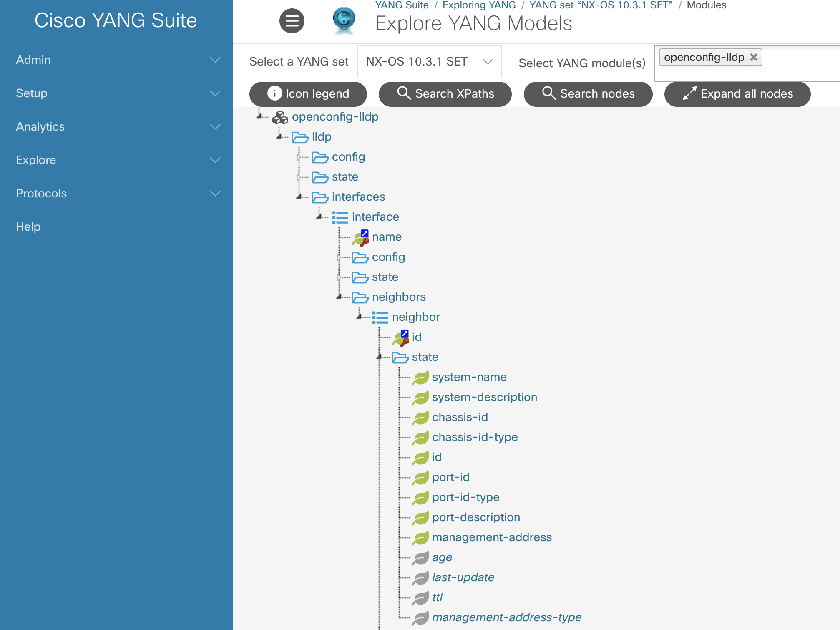Expand the config node under lldp
The width and height of the screenshot is (840, 630).
pos(299,157)
